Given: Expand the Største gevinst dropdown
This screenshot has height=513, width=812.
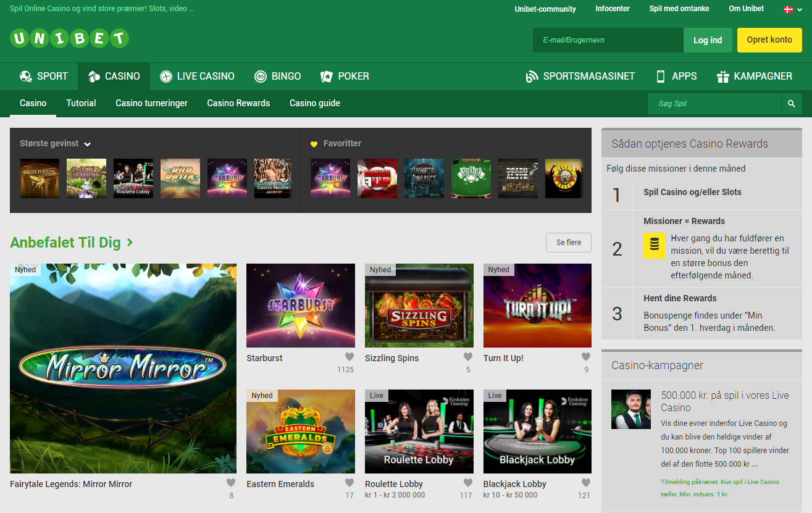Looking at the screenshot, I should click(x=88, y=144).
